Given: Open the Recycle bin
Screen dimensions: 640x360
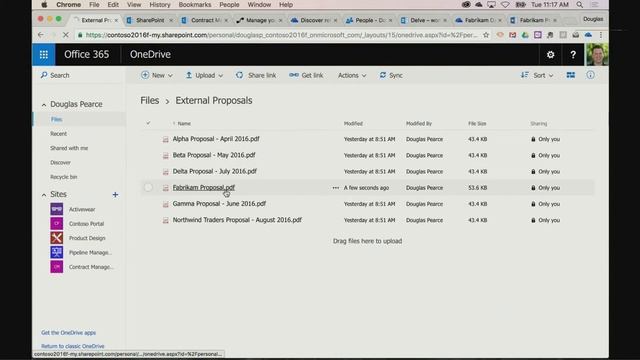Looking at the screenshot, I should point(64,177).
